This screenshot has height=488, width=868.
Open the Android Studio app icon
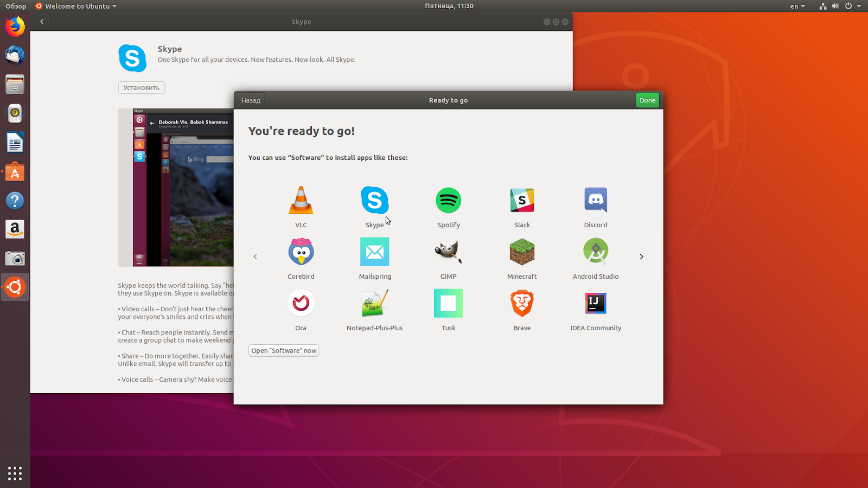point(596,252)
